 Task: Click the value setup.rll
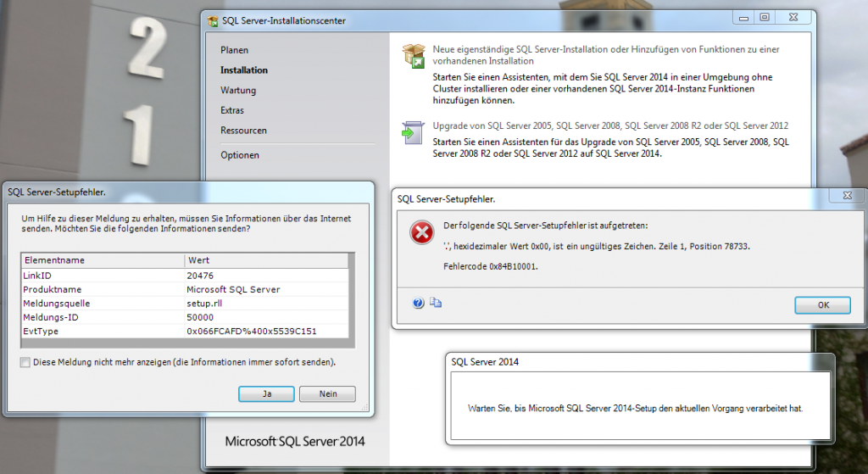click(x=203, y=303)
